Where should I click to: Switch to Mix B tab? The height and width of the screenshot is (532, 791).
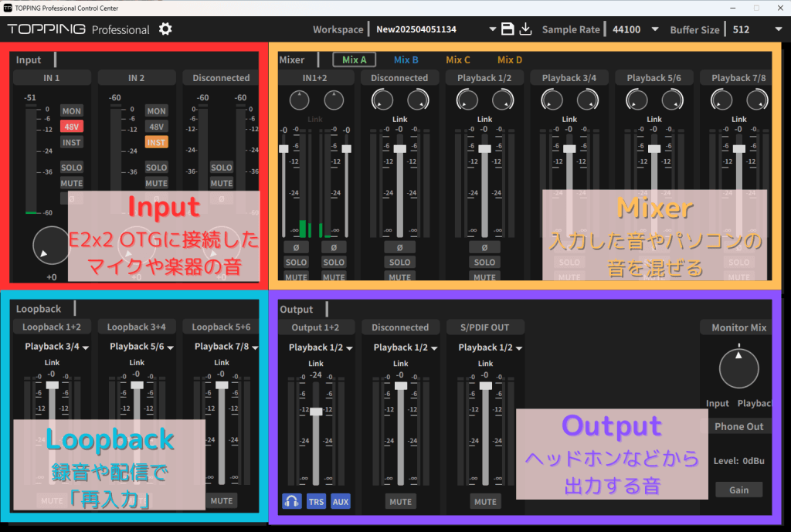click(406, 59)
